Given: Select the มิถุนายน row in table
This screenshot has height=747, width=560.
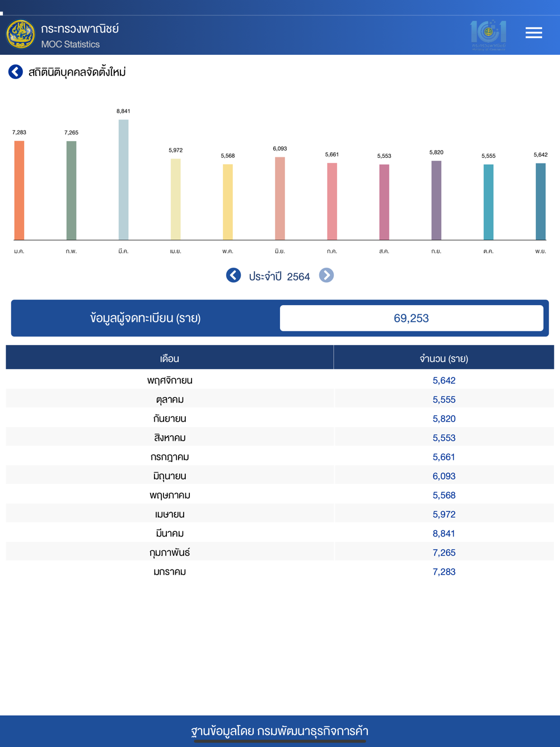Looking at the screenshot, I should [280, 476].
